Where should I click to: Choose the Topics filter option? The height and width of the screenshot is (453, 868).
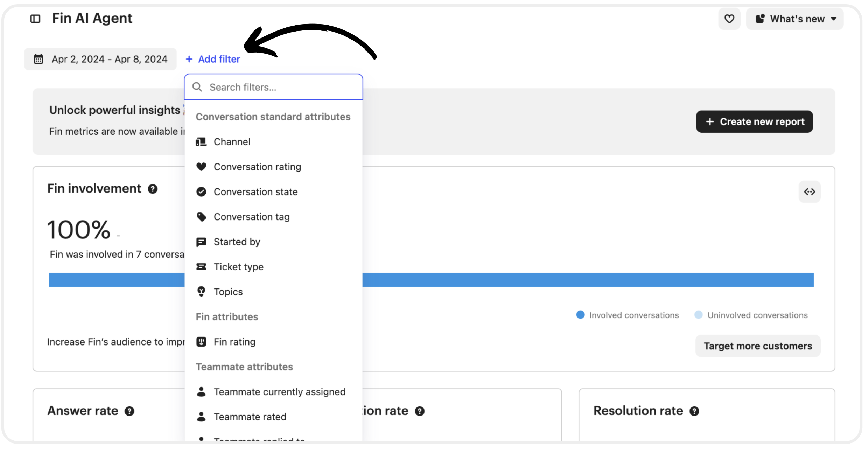273,292
